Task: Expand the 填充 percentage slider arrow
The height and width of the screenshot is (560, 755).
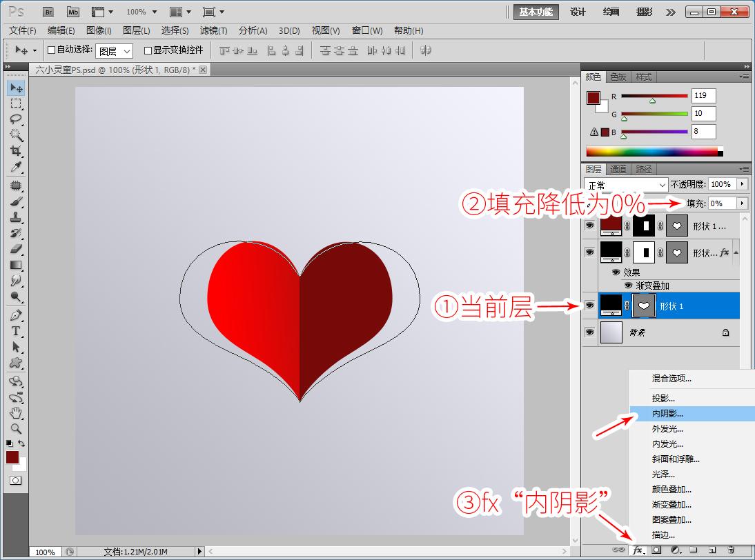Action: (x=743, y=203)
